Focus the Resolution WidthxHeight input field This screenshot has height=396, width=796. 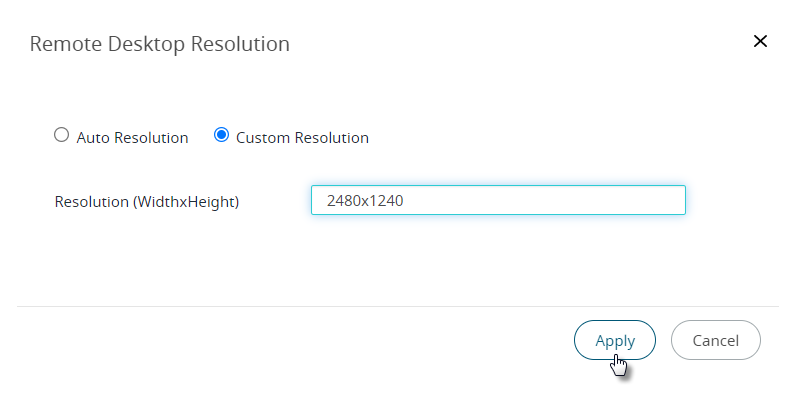coord(498,200)
